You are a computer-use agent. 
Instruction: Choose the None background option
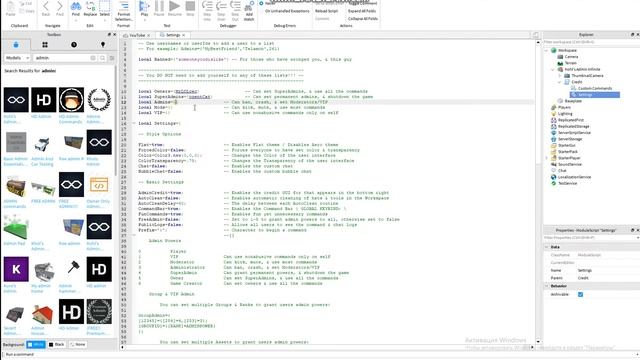[x=78, y=344]
